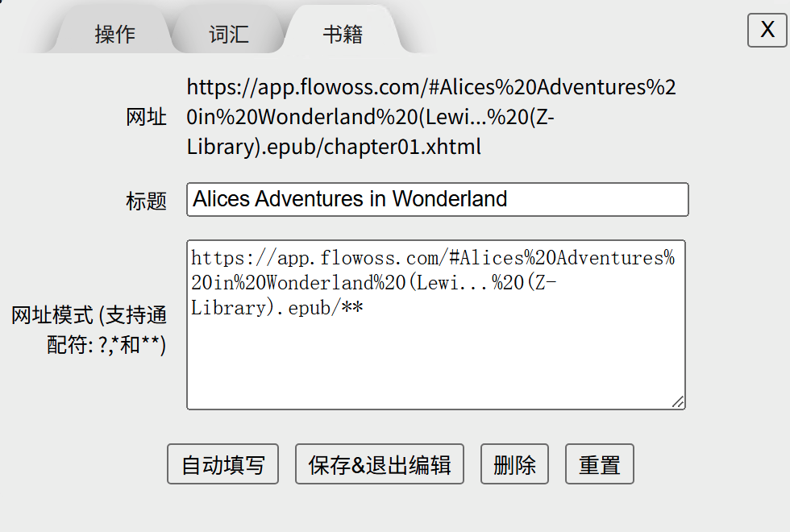Click 保存&退出编辑 to save and exit
The width and height of the screenshot is (790, 532).
[x=379, y=464]
